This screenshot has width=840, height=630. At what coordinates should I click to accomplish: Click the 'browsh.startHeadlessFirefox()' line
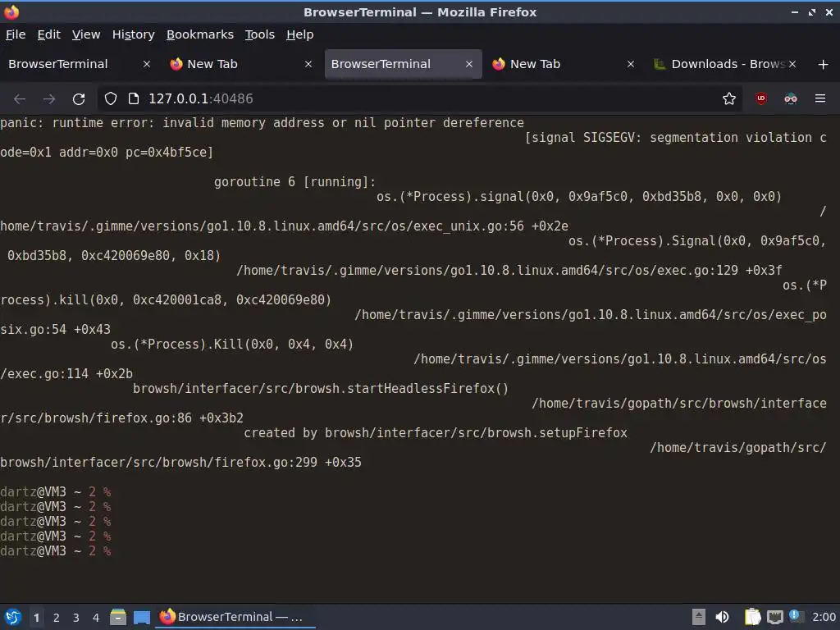pos(321,388)
